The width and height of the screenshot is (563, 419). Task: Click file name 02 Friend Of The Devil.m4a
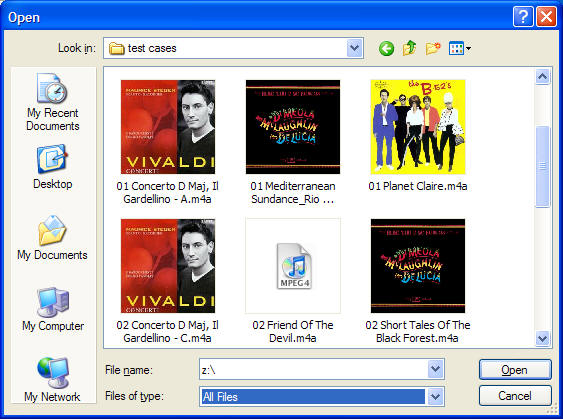293,331
